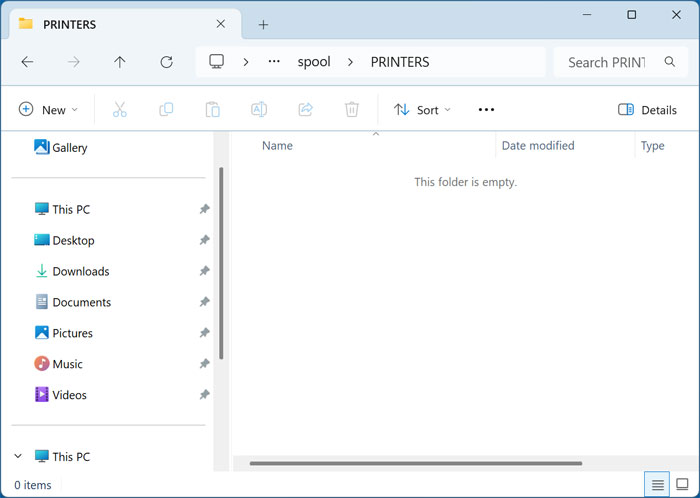Select pinned This PC in sidebar
Viewport: 700px width, 498px height.
[x=62, y=209]
